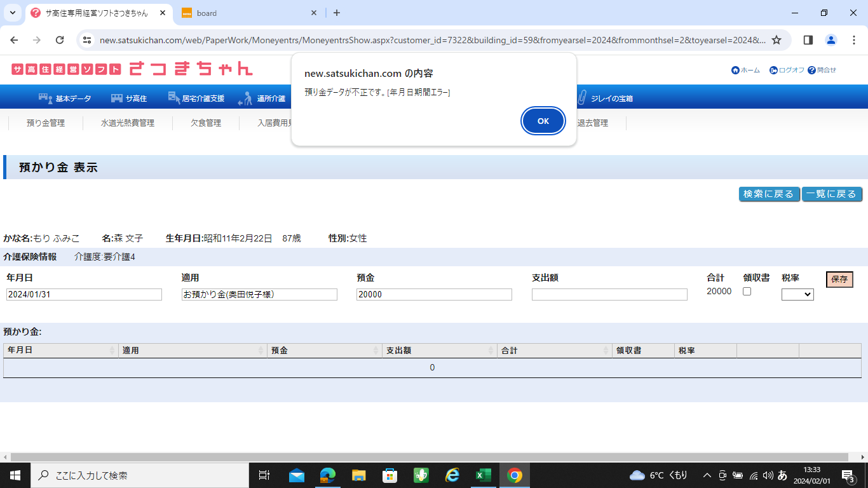Click the ジレイの宝箱 paperclip icon
Viewport: 868px width, 488px height.
581,98
